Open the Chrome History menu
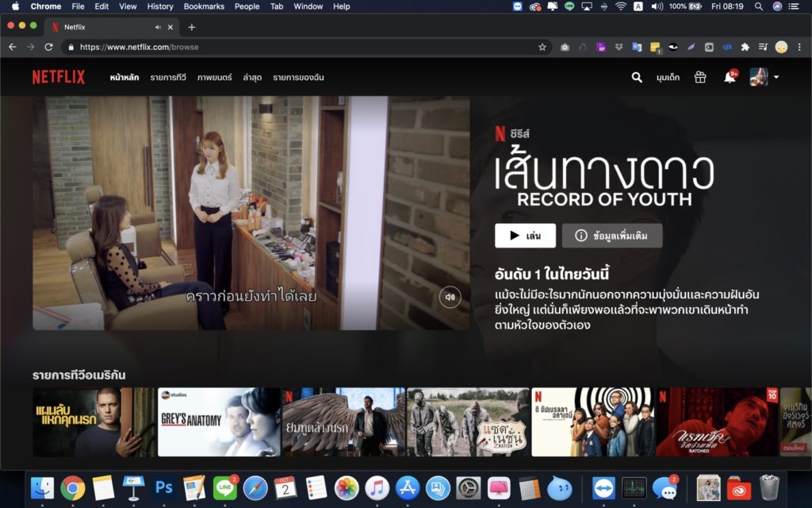The width and height of the screenshot is (812, 508). 160,6
